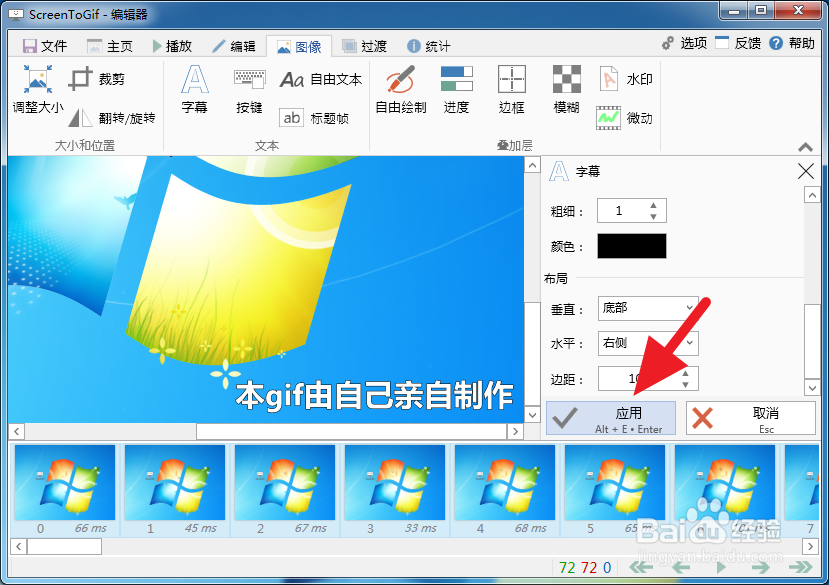The width and height of the screenshot is (829, 585).
Task: Pick the black 颜色 outline color swatch
Action: point(632,246)
